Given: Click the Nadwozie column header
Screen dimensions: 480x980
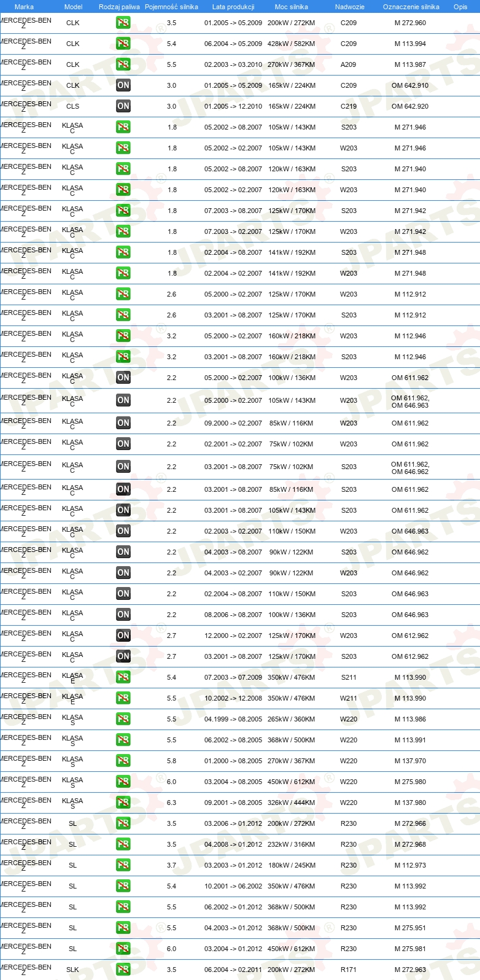Looking at the screenshot, I should [350, 7].
